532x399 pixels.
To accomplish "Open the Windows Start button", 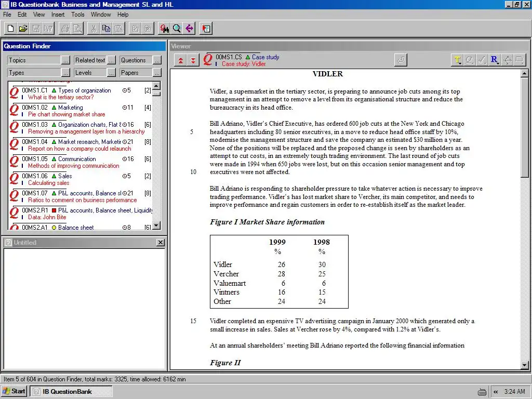I will [x=14, y=391].
